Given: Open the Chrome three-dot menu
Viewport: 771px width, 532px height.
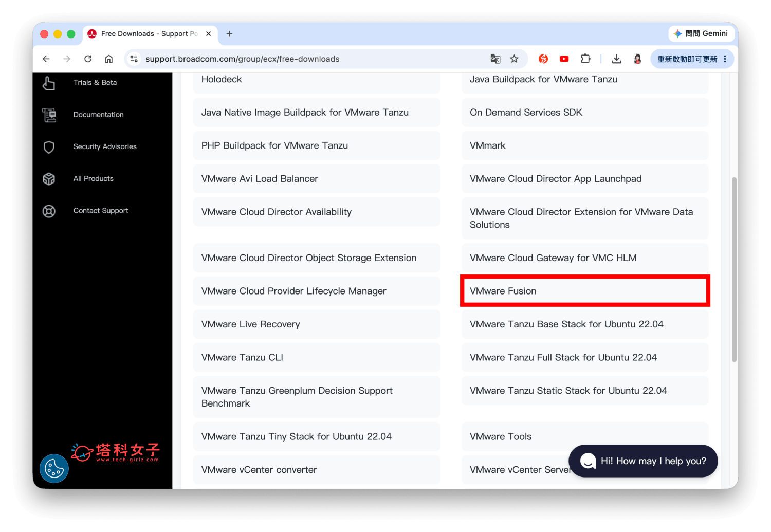Looking at the screenshot, I should (x=725, y=59).
